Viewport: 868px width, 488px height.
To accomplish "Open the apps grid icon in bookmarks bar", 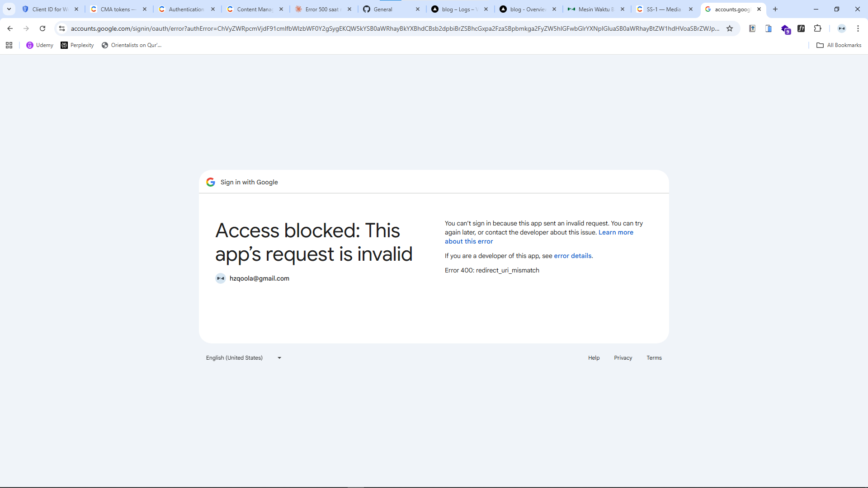I will [9, 45].
